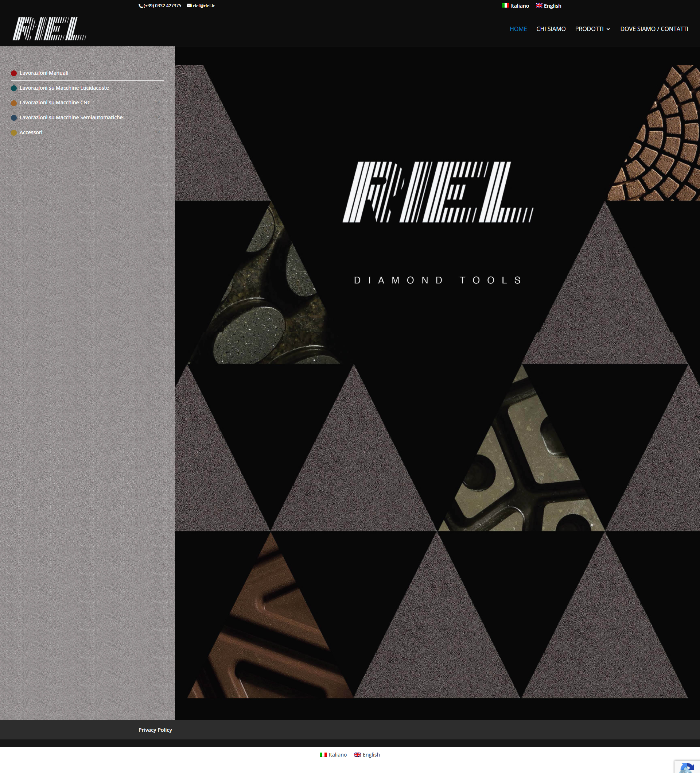Click the riel@riel.it email link

[x=203, y=6]
